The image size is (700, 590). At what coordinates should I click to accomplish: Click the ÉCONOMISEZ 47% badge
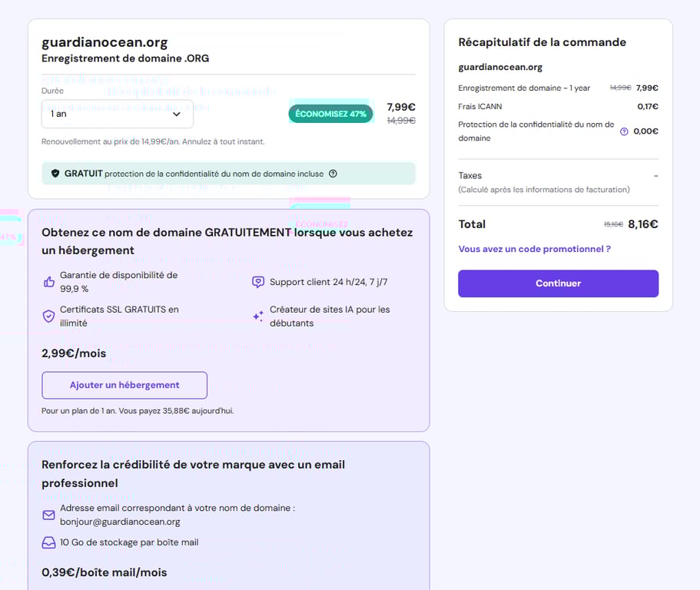330,113
